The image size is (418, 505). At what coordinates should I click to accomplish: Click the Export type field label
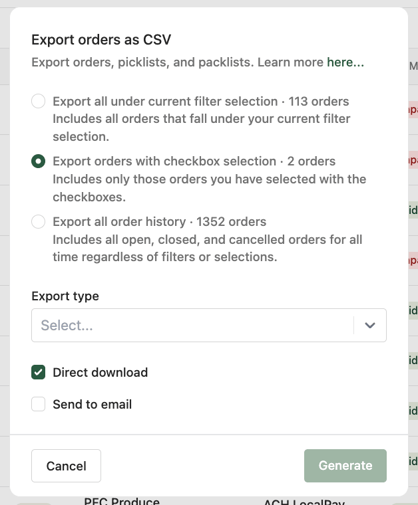[65, 296]
